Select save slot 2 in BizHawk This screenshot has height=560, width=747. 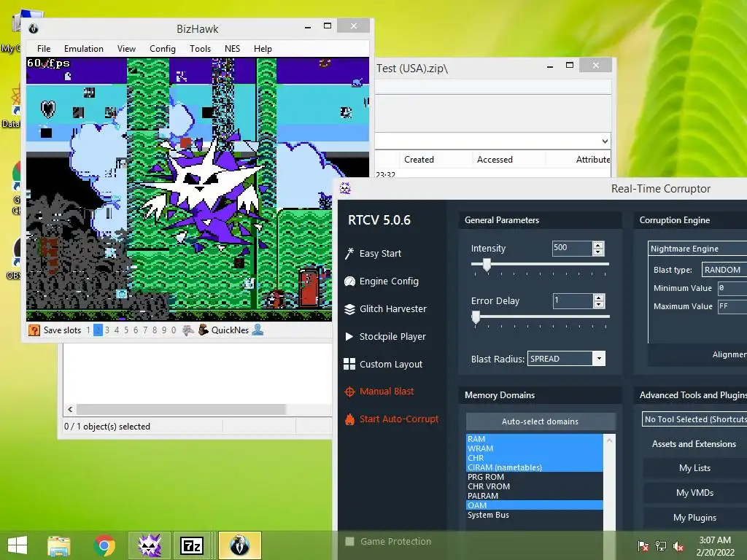98,330
